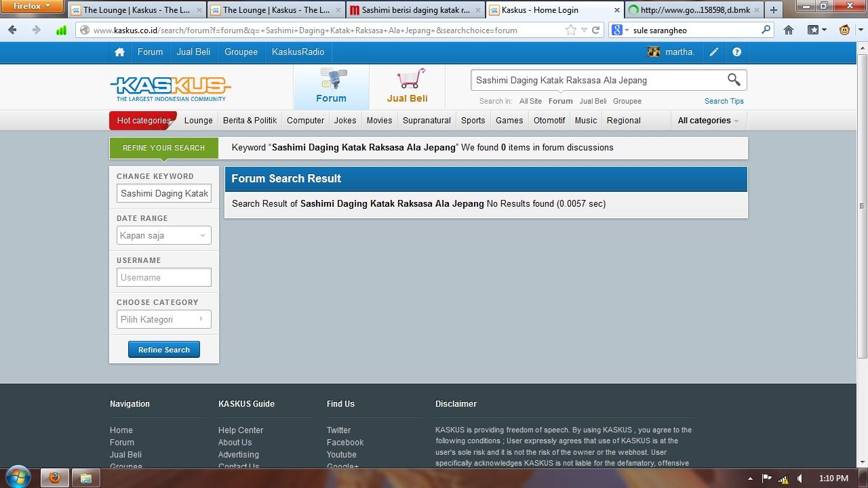This screenshot has height=488, width=868.
Task: Click the martha. user avatar
Action: click(x=654, y=52)
